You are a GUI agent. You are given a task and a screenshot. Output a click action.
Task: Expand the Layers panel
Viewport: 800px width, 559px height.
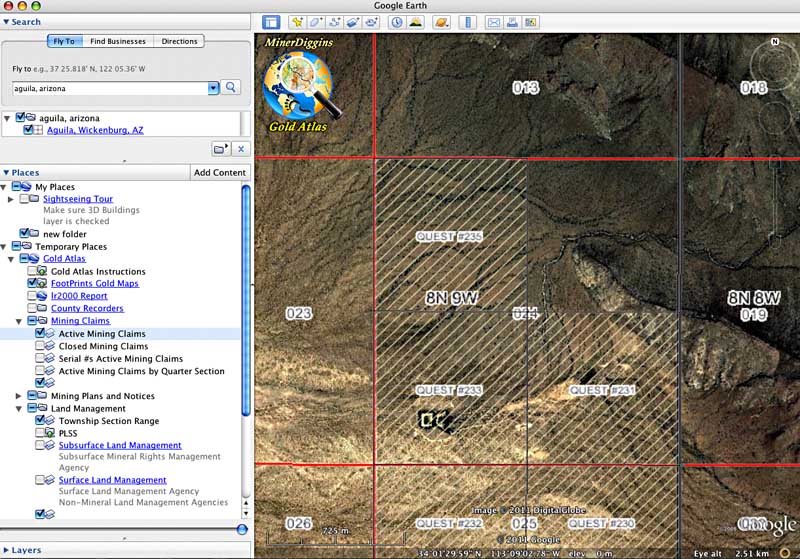(6, 550)
